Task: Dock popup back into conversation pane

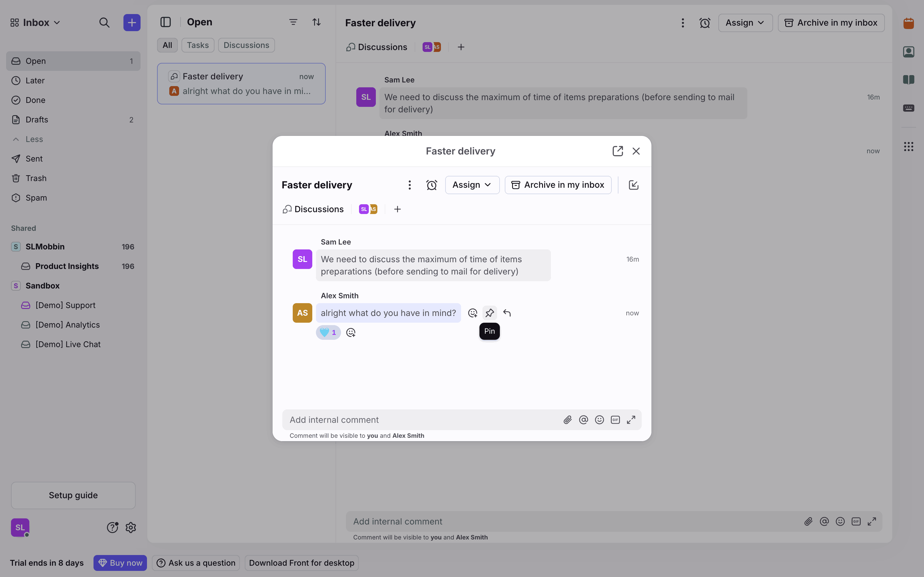Action: [x=633, y=185]
